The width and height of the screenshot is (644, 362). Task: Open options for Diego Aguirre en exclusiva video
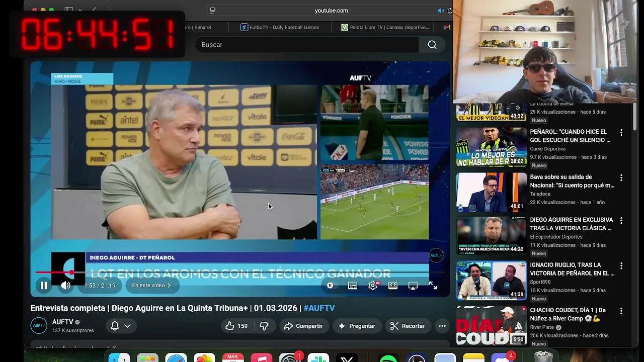(x=621, y=221)
